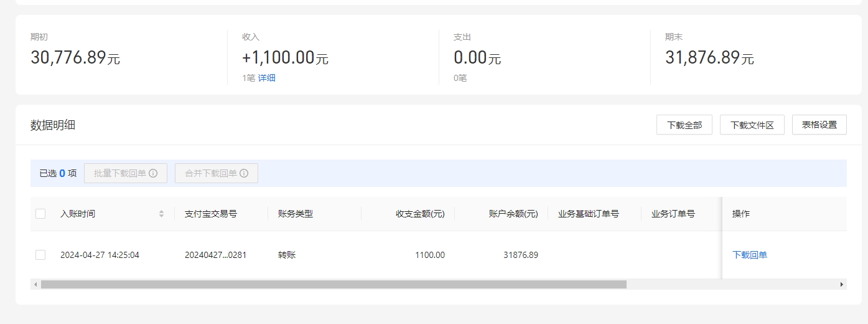Click the 业务订单号 column header
This screenshot has height=324, width=868.
click(x=673, y=214)
